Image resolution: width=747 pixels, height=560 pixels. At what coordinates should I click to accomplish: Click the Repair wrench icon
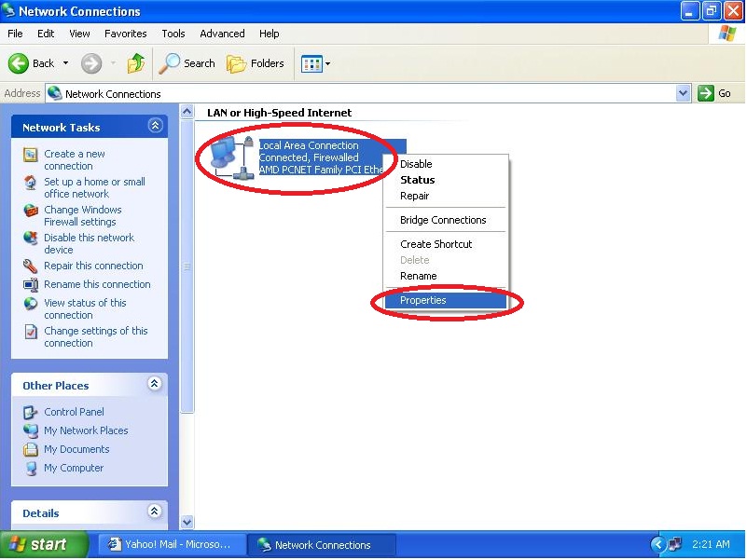pos(31,266)
